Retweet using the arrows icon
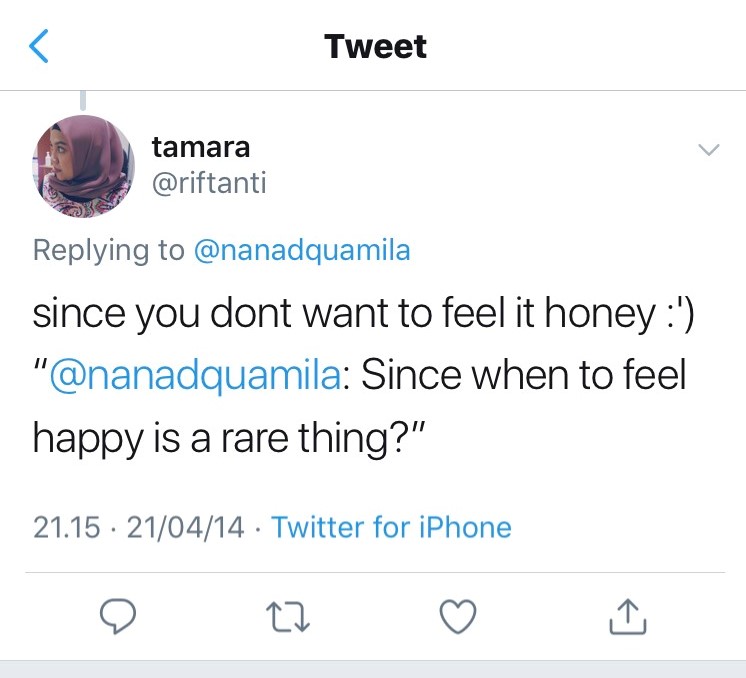 point(288,617)
